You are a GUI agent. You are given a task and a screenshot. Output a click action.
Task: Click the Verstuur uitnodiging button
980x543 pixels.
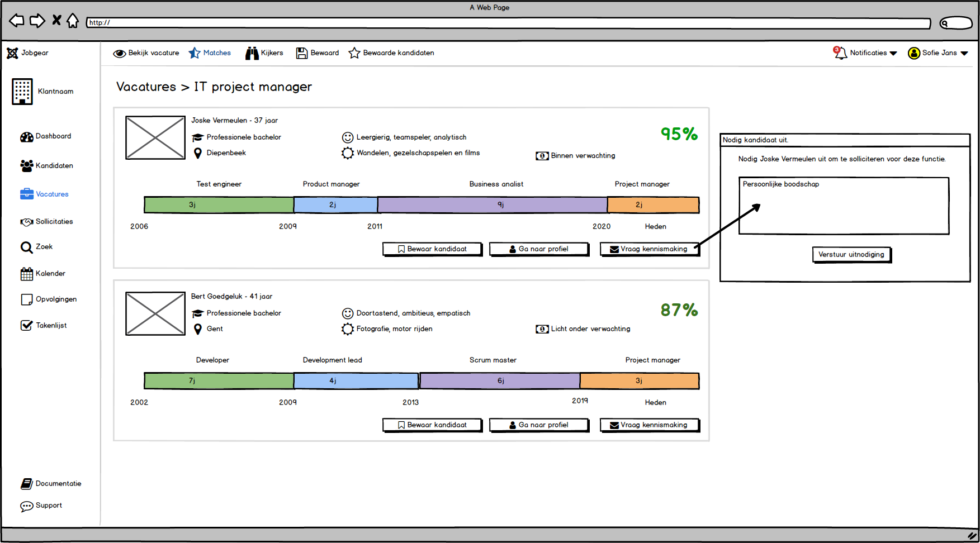(x=851, y=255)
